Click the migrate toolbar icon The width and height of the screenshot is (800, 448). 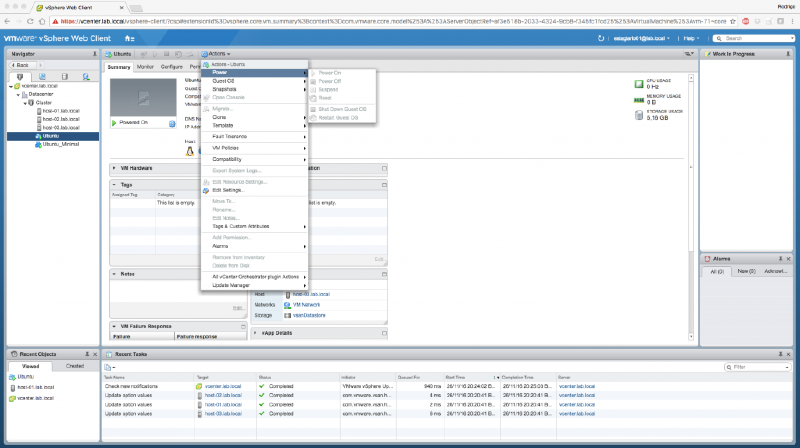click(x=190, y=54)
